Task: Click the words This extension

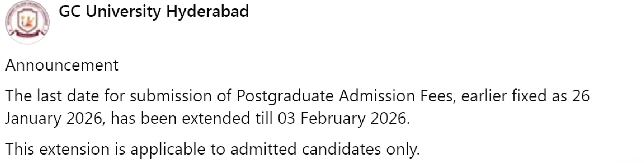Action: (57, 149)
